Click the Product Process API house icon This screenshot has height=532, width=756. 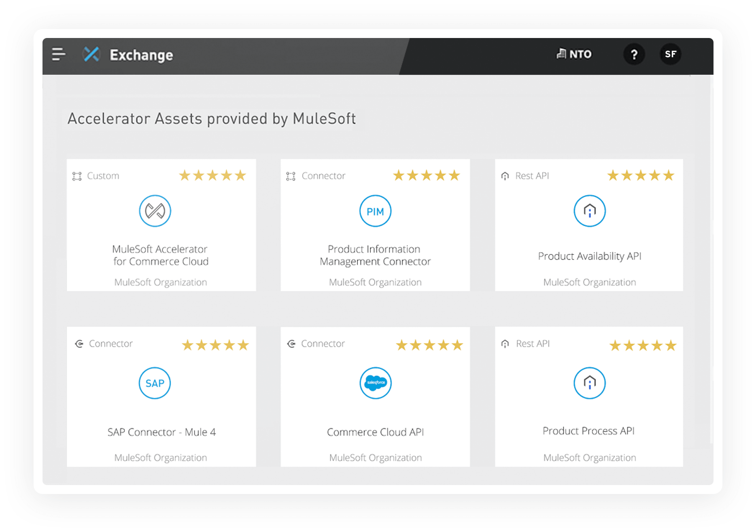[590, 383]
